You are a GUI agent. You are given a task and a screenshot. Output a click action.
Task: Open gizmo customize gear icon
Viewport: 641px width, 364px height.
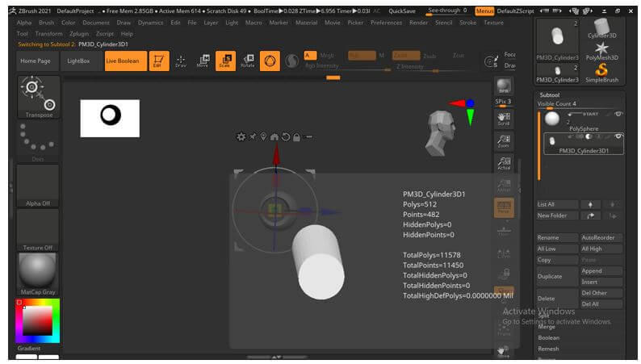[241, 137]
